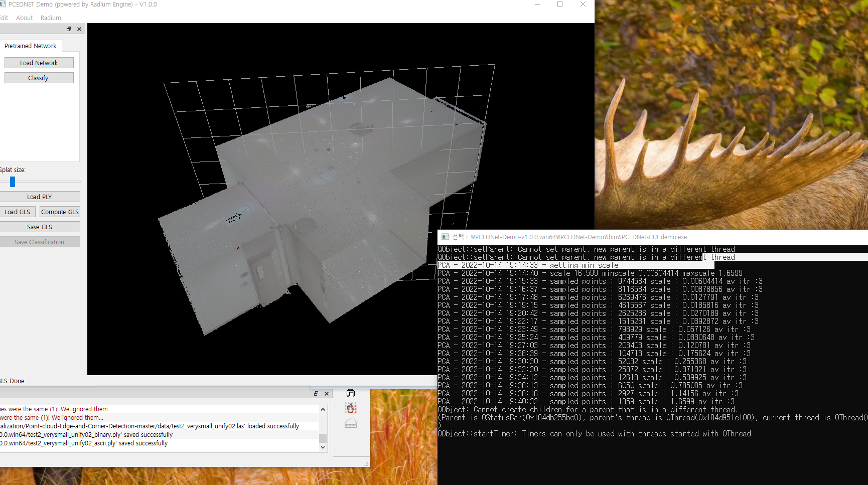Select the Pretrained Network tab
Image resolution: width=868 pixels, height=485 pixels.
[31, 46]
